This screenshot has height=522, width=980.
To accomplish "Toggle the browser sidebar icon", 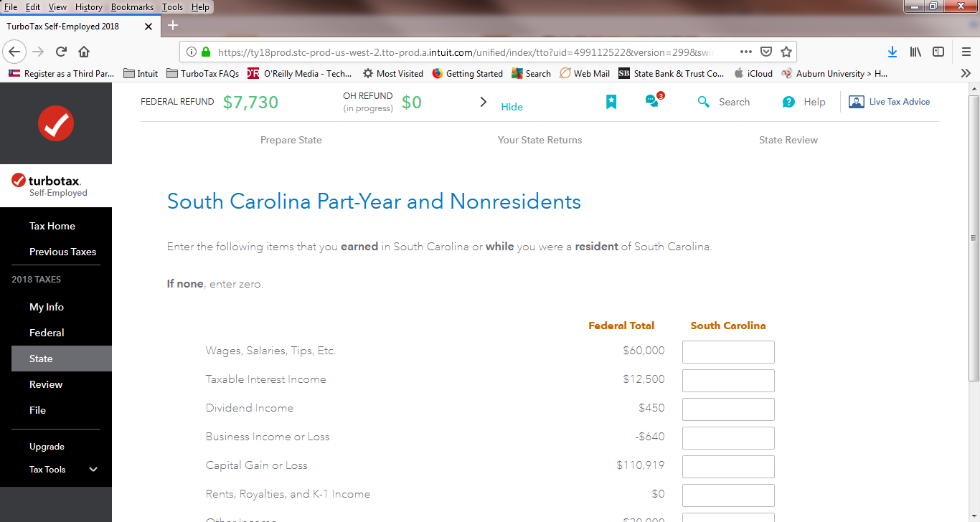I will [938, 52].
